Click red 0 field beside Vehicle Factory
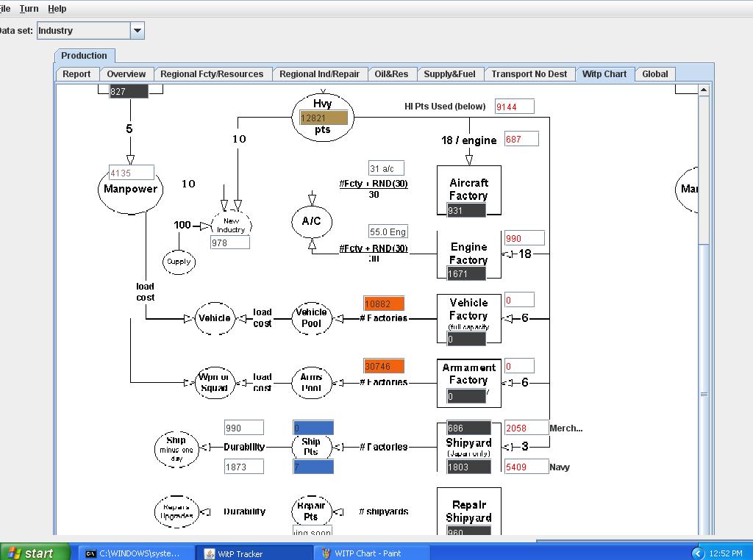Viewport: 753px width, 560px height. click(519, 300)
